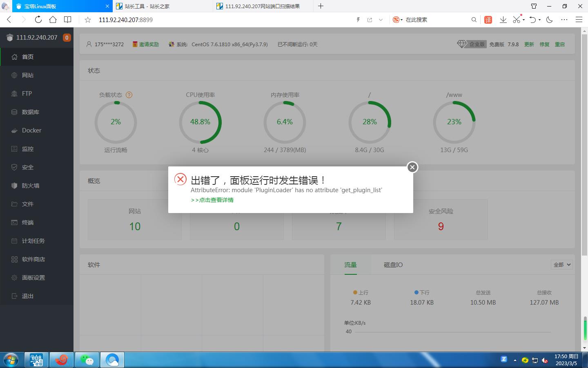Click the scissors screenshot tool icon
Image resolution: width=588 pixels, height=368 pixels.
(x=517, y=20)
